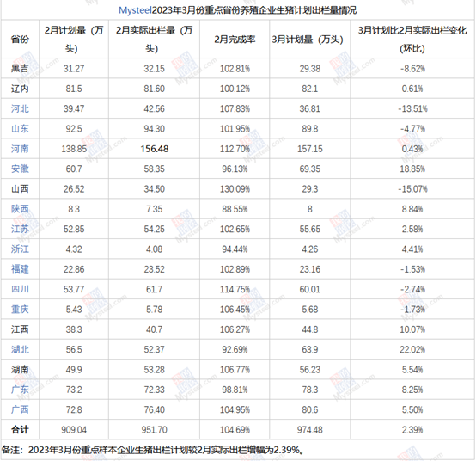Select the 951.70 total actual cell
The width and height of the screenshot is (476, 461).
pos(154,430)
